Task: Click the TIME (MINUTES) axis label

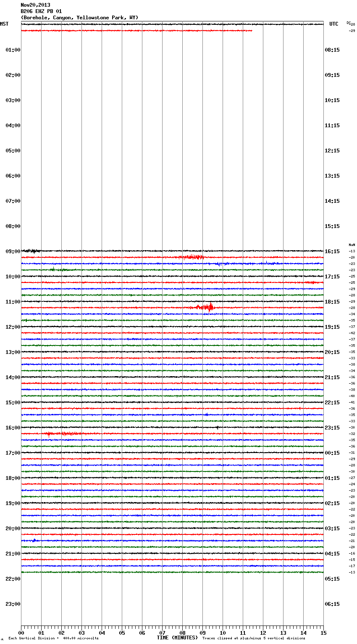Action: point(177,638)
